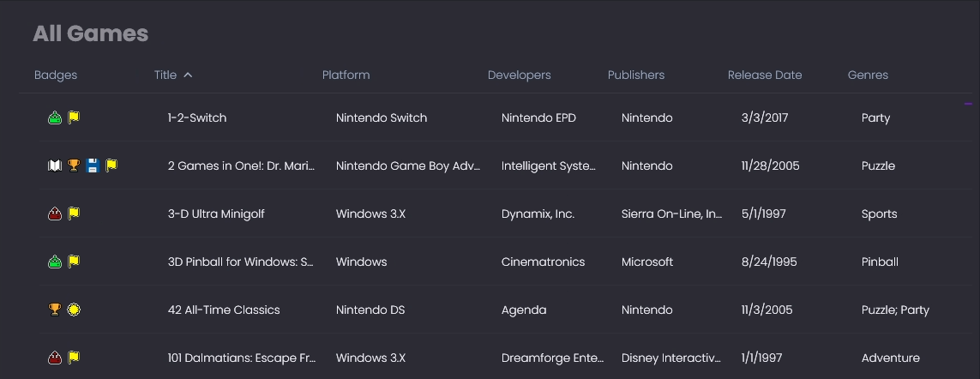
Task: Sort by the Developers column header
Action: click(x=519, y=75)
